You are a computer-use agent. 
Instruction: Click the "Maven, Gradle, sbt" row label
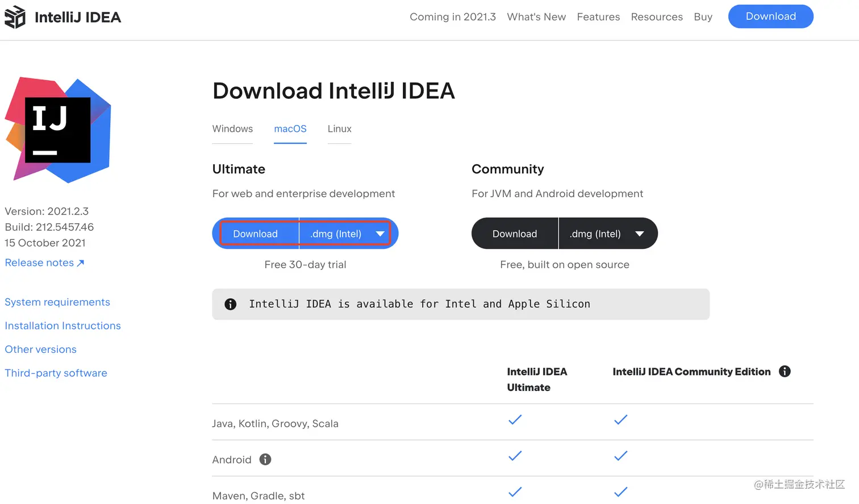(x=258, y=496)
